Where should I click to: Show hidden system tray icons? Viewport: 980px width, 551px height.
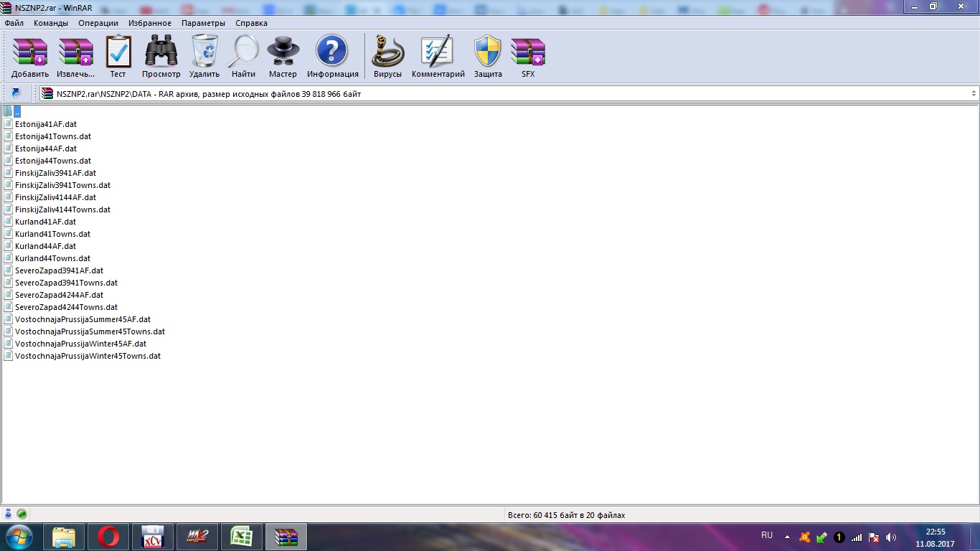click(x=787, y=537)
